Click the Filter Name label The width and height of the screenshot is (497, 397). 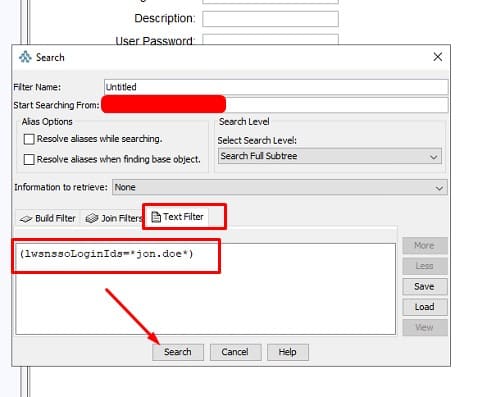click(37, 87)
